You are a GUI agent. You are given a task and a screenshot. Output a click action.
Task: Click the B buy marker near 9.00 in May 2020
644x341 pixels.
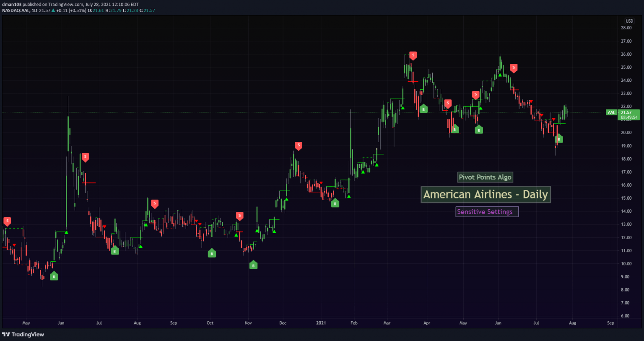pos(54,276)
